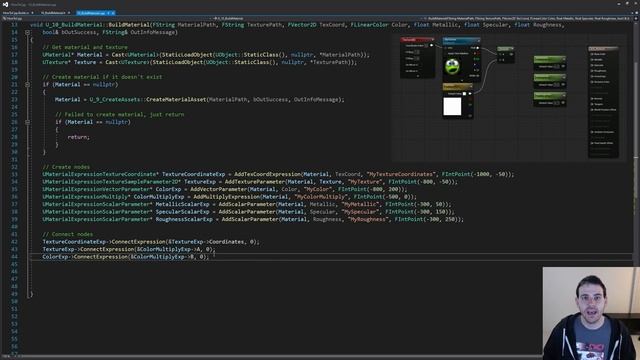The width and height of the screenshot is (640, 360).
Task: Click the Roughness pin on the material result node
Action: tap(592, 71)
